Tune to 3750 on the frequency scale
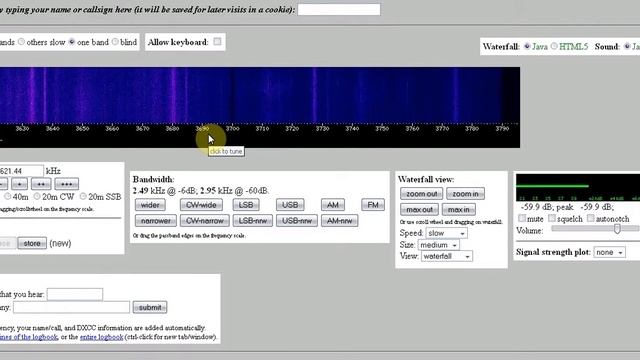The height and width of the screenshot is (360, 640). tap(382, 129)
